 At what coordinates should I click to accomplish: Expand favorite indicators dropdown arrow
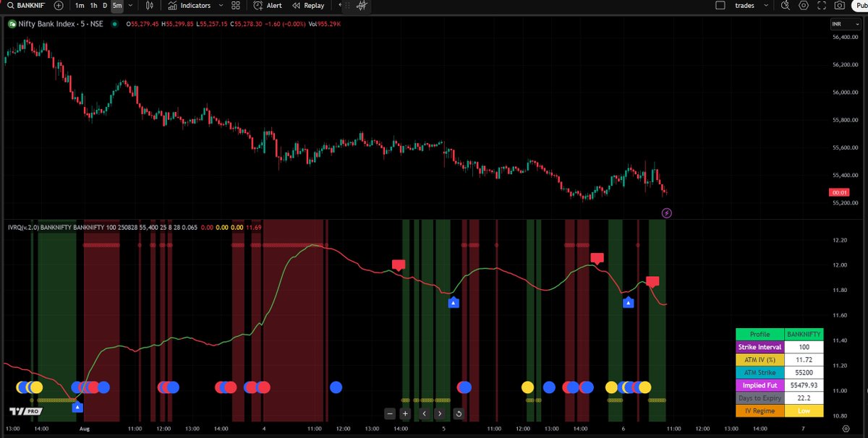(x=221, y=5)
